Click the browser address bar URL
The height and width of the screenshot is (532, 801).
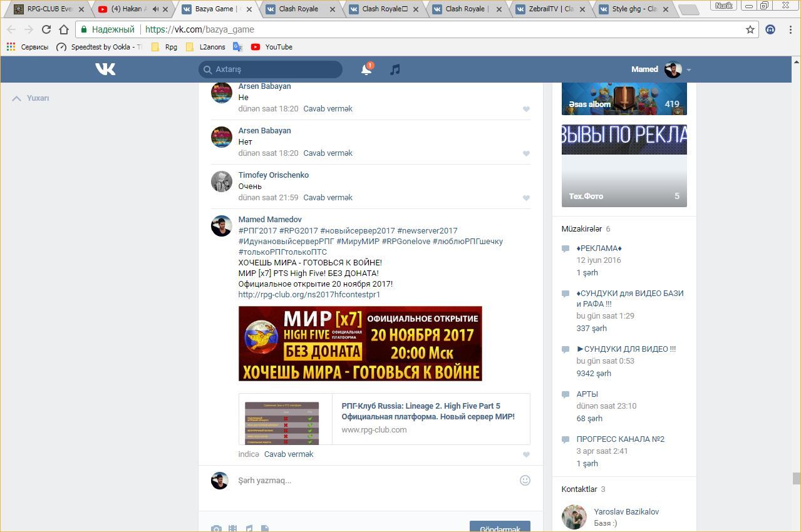coord(200,29)
